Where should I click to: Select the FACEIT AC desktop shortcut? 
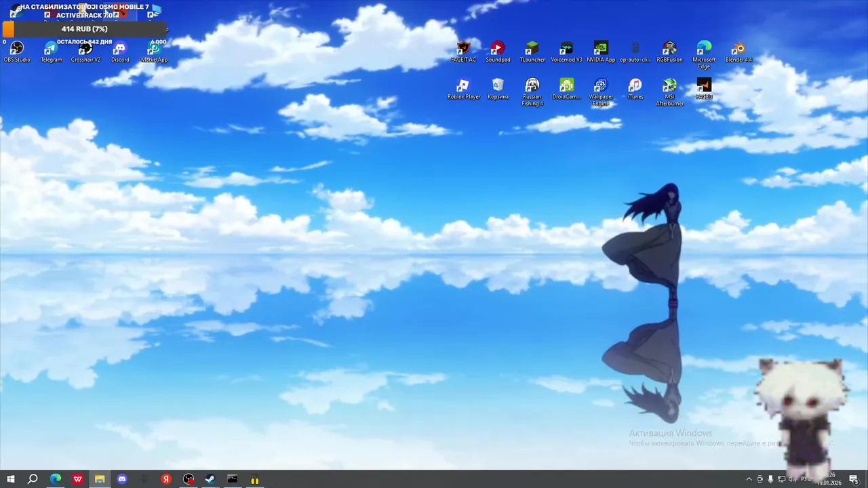pyautogui.click(x=463, y=52)
